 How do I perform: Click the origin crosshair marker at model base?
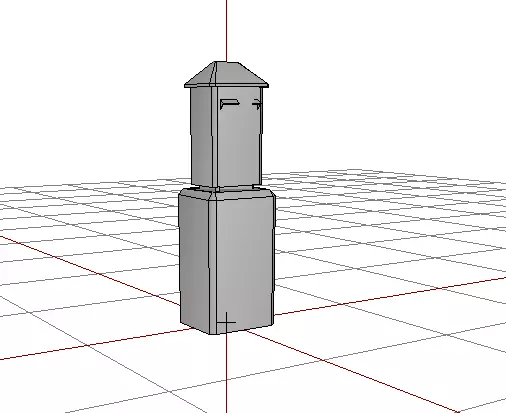pyautogui.click(x=226, y=322)
